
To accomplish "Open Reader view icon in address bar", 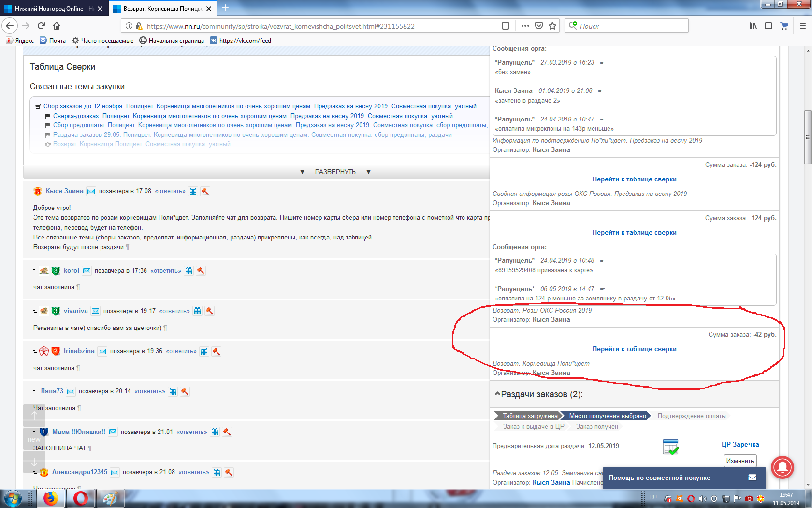I will pyautogui.click(x=506, y=26).
